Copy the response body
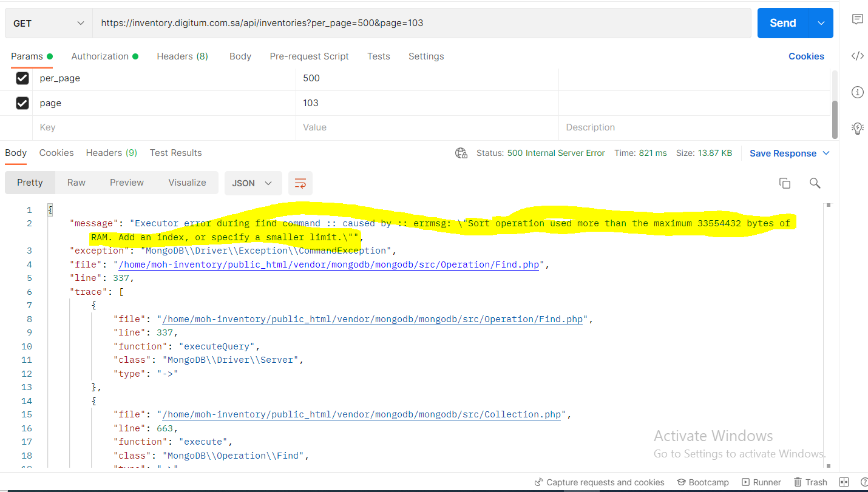 tap(785, 183)
